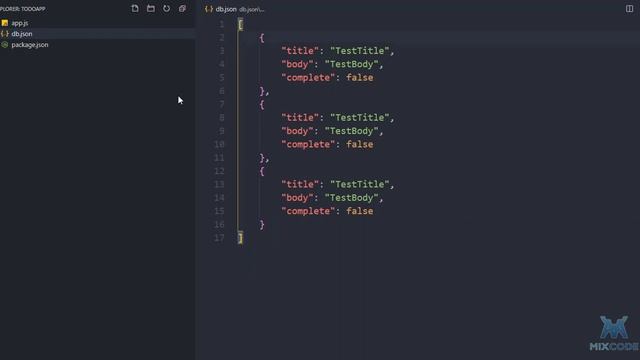Click the closing bracket on line 17
The height and width of the screenshot is (360, 640).
click(240, 238)
